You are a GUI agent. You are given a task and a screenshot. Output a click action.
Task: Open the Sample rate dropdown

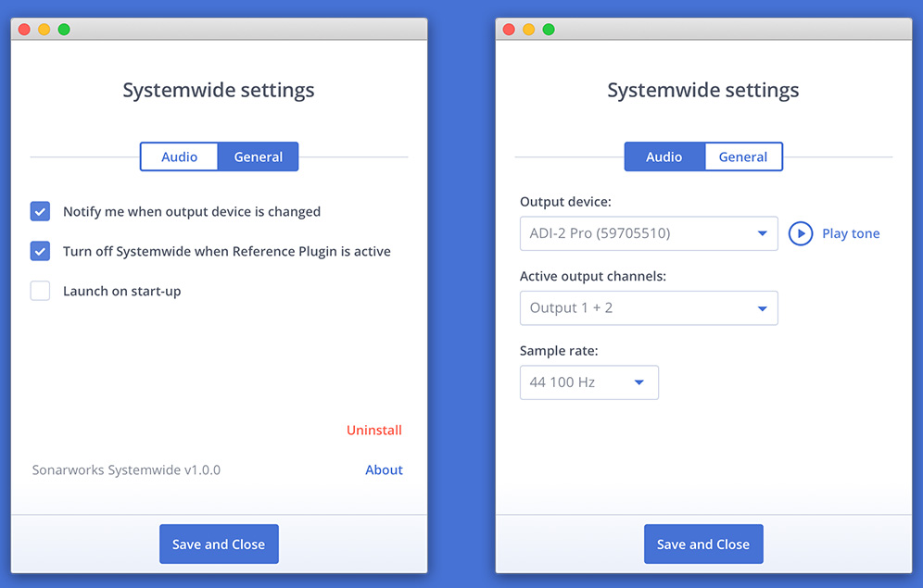tap(589, 382)
